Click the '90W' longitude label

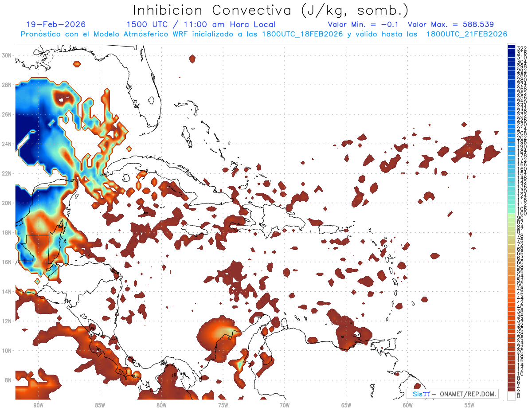point(38,406)
